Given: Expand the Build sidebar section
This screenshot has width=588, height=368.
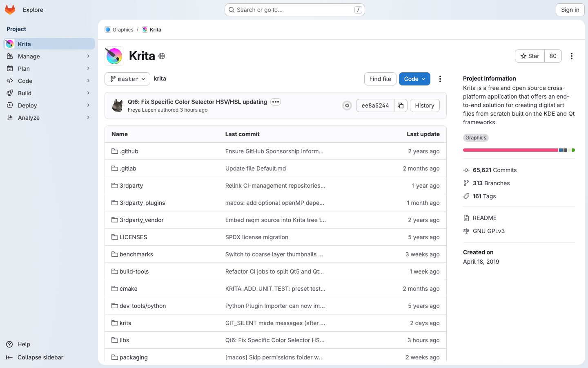Looking at the screenshot, I should [49, 93].
